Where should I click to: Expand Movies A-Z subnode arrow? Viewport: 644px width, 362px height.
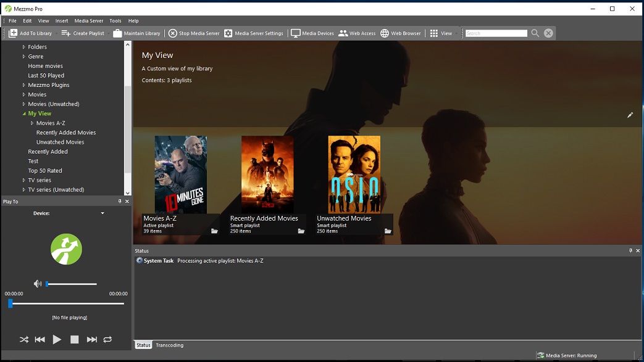tap(32, 123)
